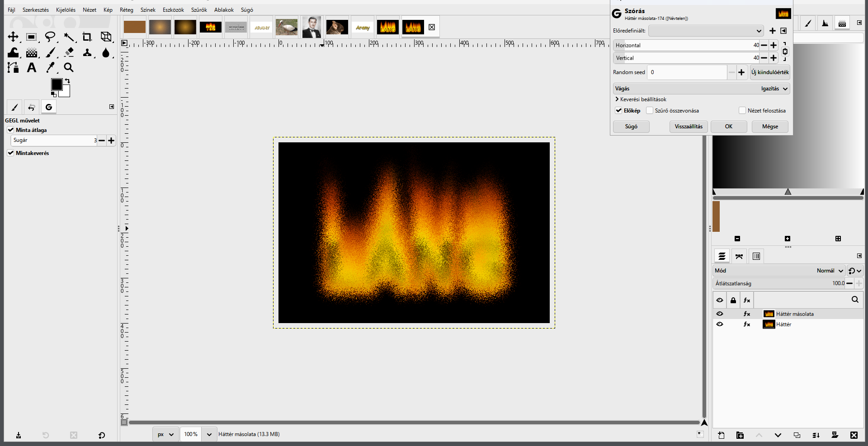Select the Unified Transform tool
The height and width of the screenshot is (446, 868).
[x=106, y=37]
